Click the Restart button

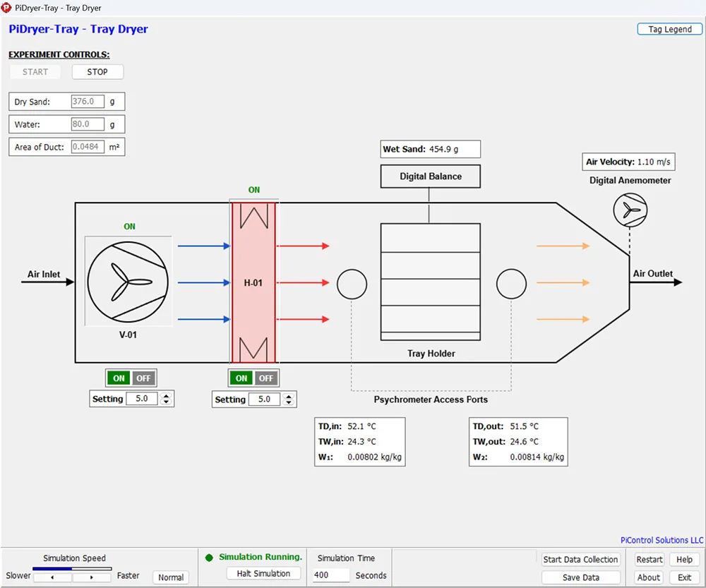pyautogui.click(x=650, y=560)
